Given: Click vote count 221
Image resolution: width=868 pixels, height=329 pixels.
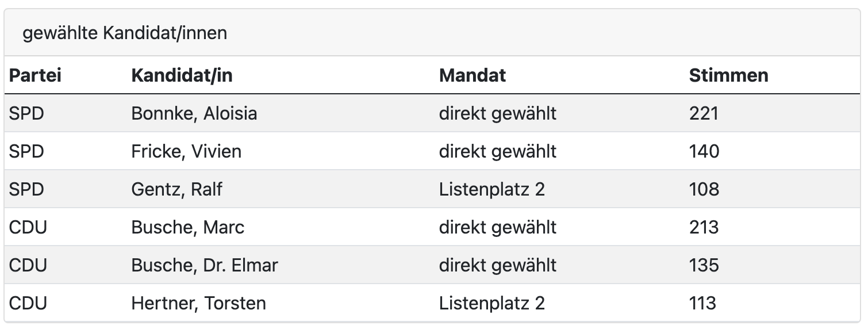Looking at the screenshot, I should point(704,113).
